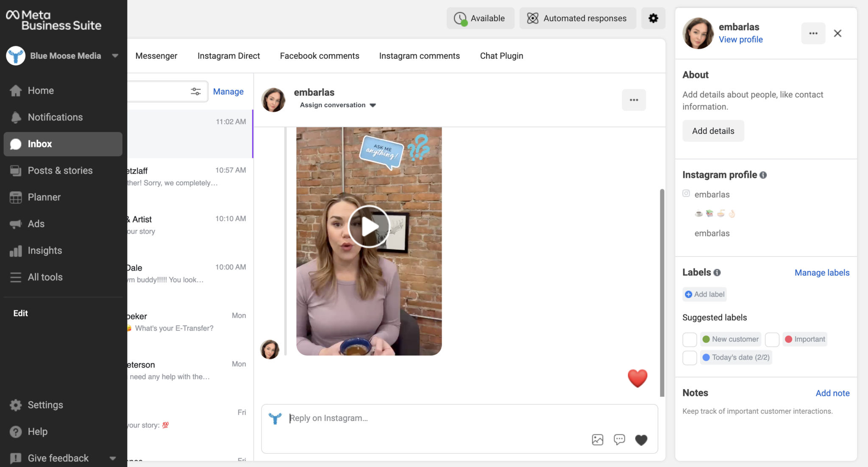This screenshot has width=868, height=467.
Task: Open Inbox from the sidebar
Action: 63,144
